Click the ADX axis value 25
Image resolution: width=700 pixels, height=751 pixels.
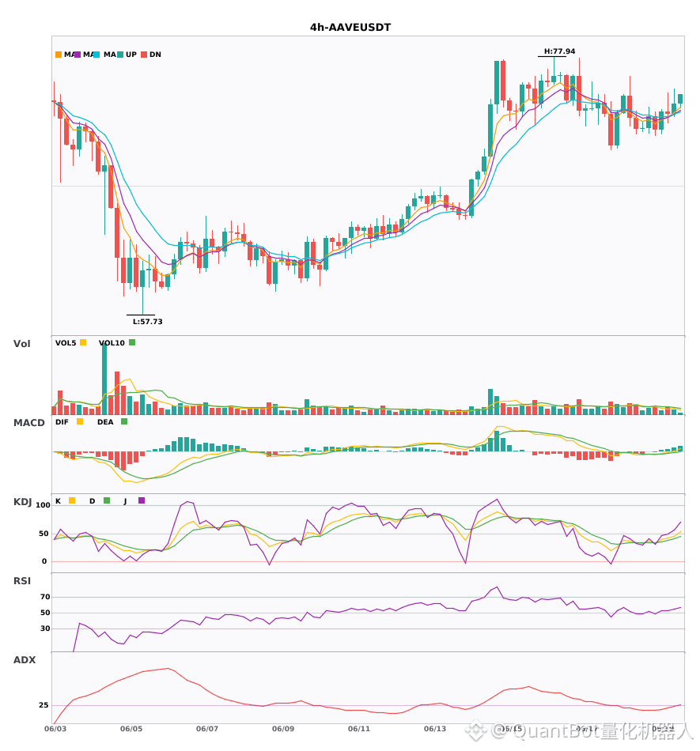(x=44, y=705)
